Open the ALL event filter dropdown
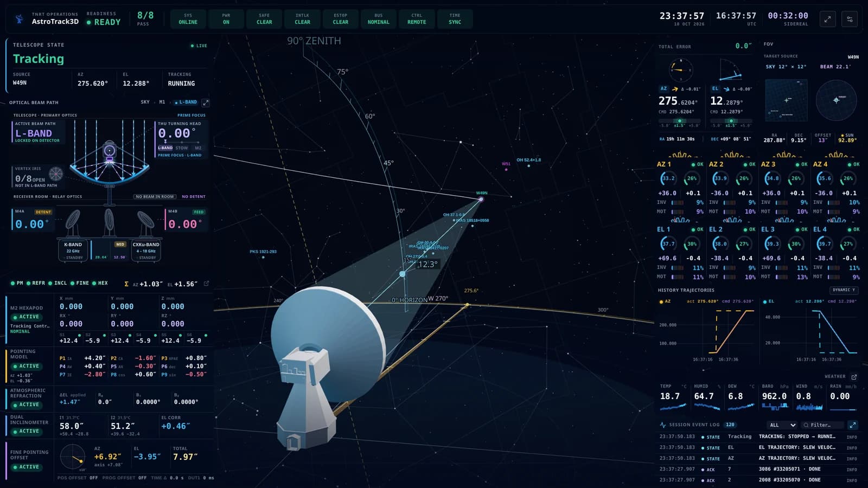Viewport: 868px width, 488px height. point(782,425)
